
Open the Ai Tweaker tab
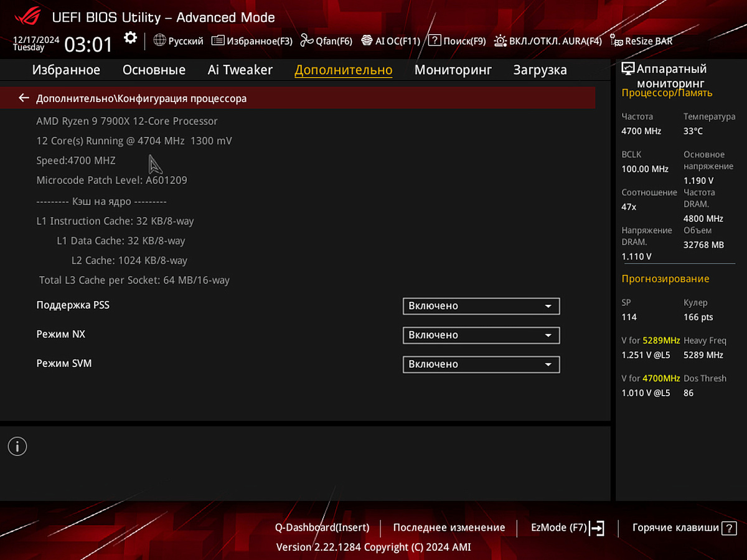point(240,70)
